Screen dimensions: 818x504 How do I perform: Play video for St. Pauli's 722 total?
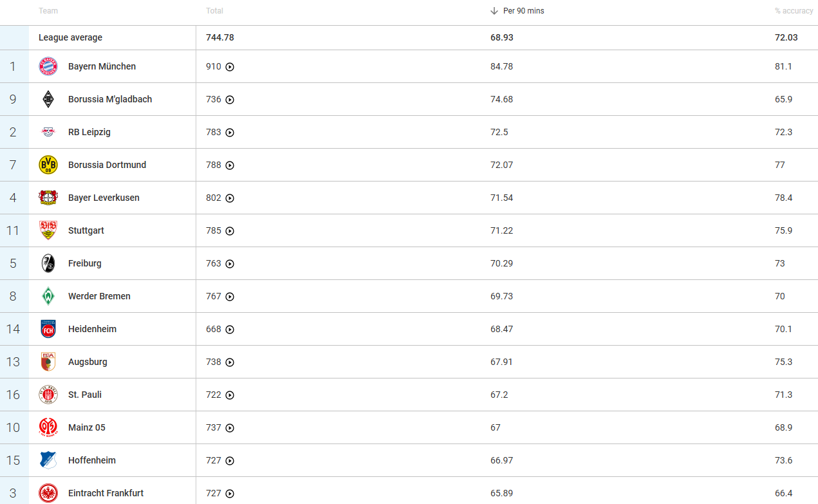click(x=230, y=395)
